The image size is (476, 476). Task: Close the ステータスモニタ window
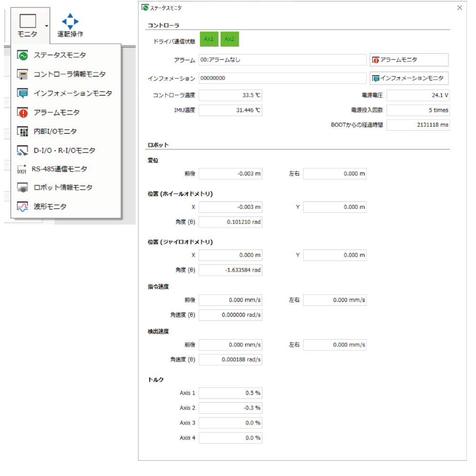459,8
